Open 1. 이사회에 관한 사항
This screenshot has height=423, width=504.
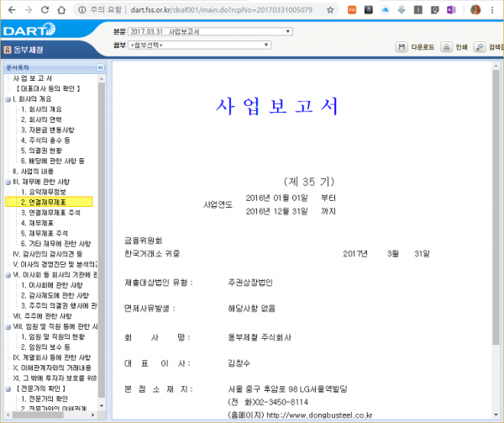(52, 285)
